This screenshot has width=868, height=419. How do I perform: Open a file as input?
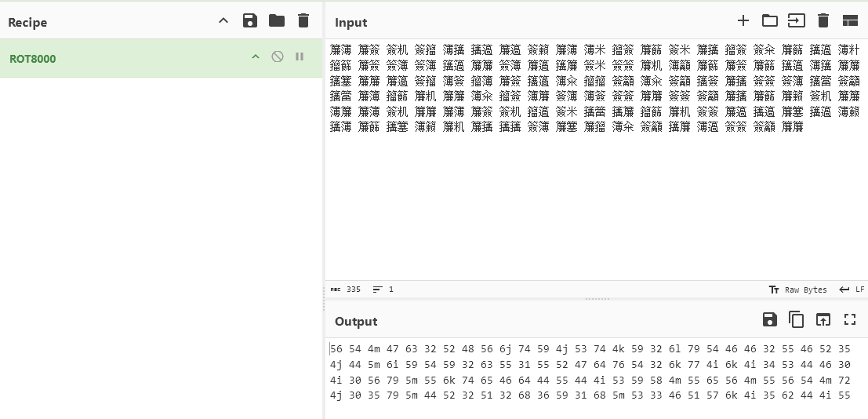click(x=796, y=21)
